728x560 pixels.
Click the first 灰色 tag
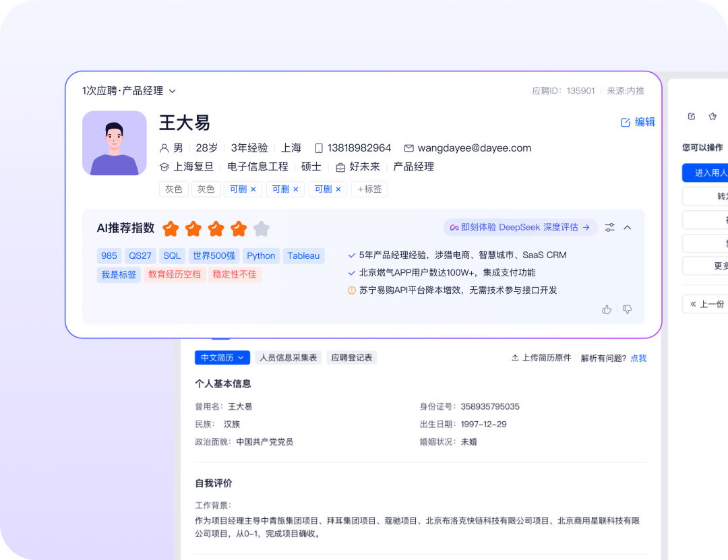(x=174, y=189)
